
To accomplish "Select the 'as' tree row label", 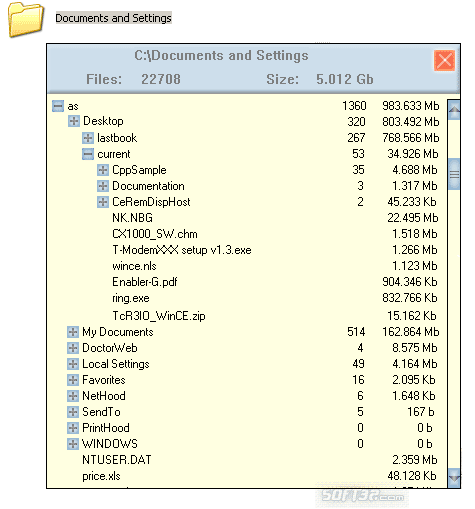I will click(73, 107).
